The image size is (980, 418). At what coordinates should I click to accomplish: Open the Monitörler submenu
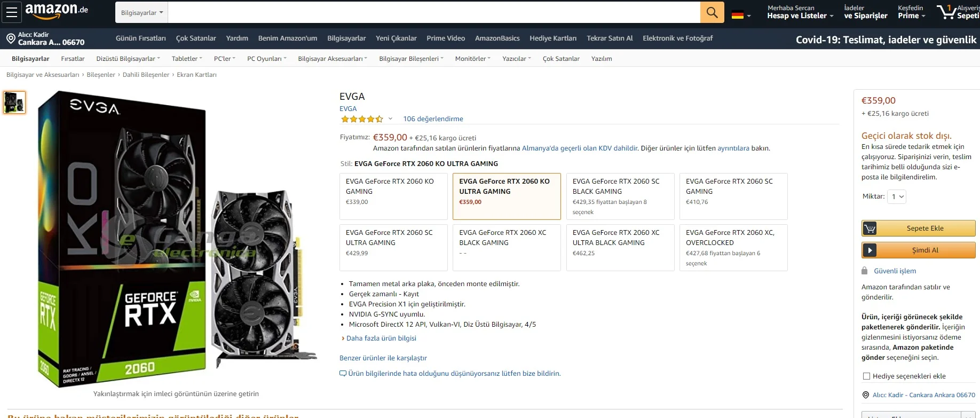[472, 59]
